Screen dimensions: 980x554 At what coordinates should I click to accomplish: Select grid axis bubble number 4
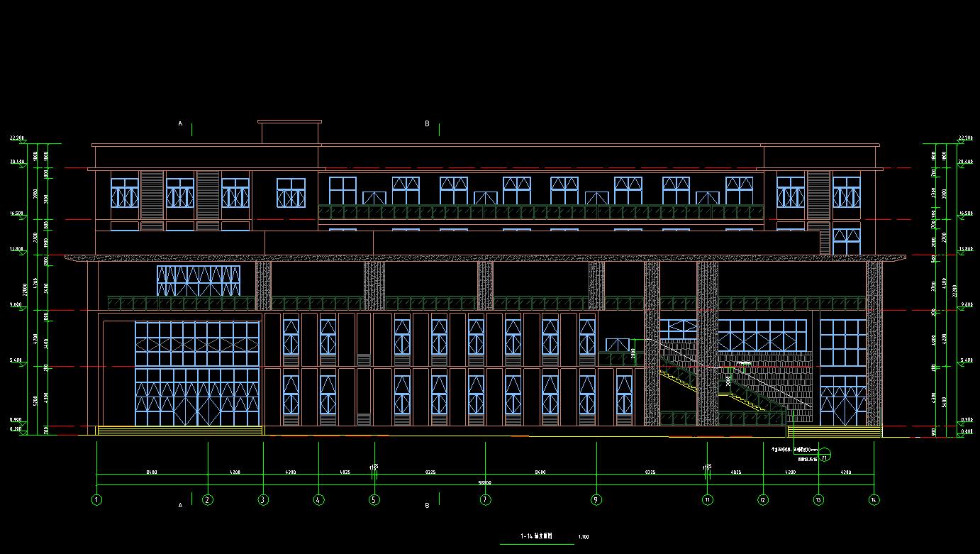[x=318, y=499]
